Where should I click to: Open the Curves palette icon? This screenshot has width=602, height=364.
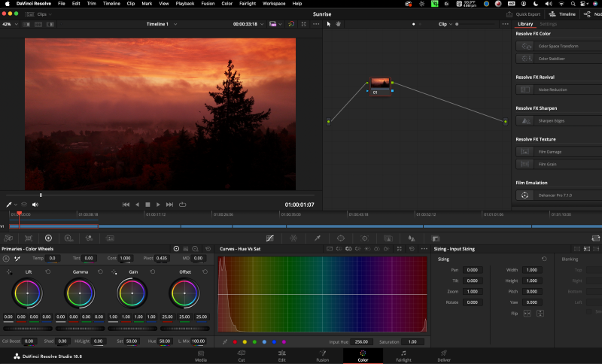click(x=269, y=238)
